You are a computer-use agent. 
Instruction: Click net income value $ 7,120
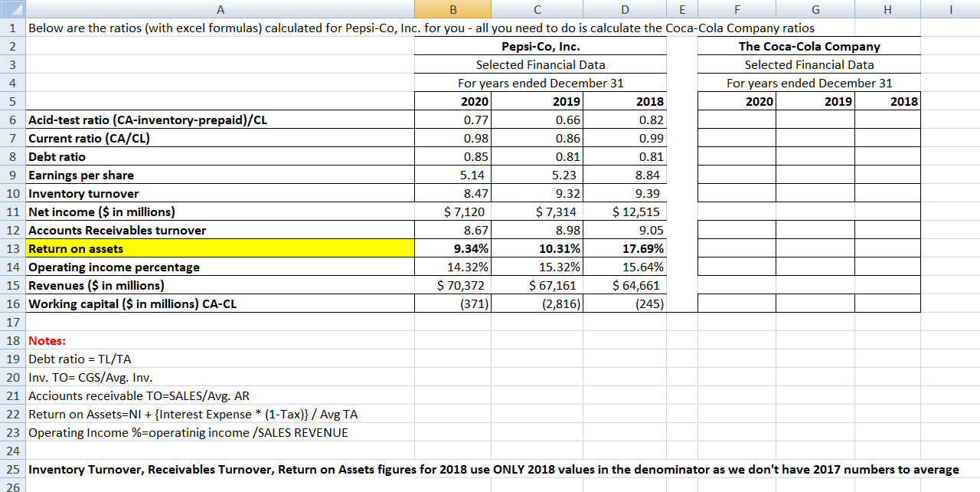(x=452, y=212)
